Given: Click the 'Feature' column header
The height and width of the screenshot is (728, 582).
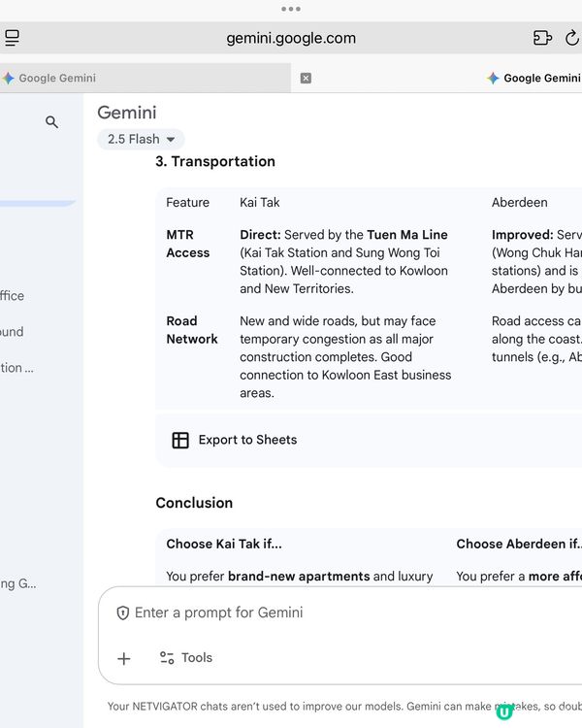Looking at the screenshot, I should coord(187,203).
